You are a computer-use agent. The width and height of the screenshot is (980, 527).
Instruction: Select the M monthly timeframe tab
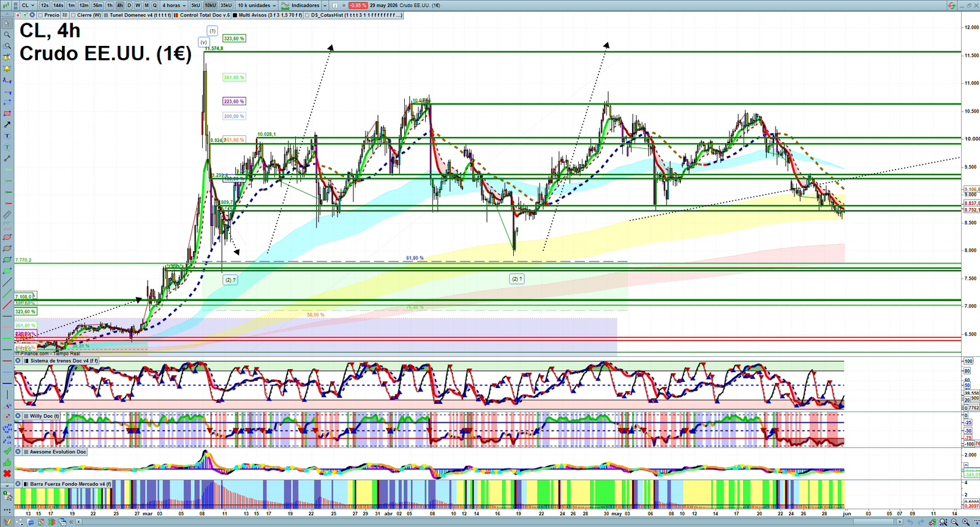pos(146,6)
